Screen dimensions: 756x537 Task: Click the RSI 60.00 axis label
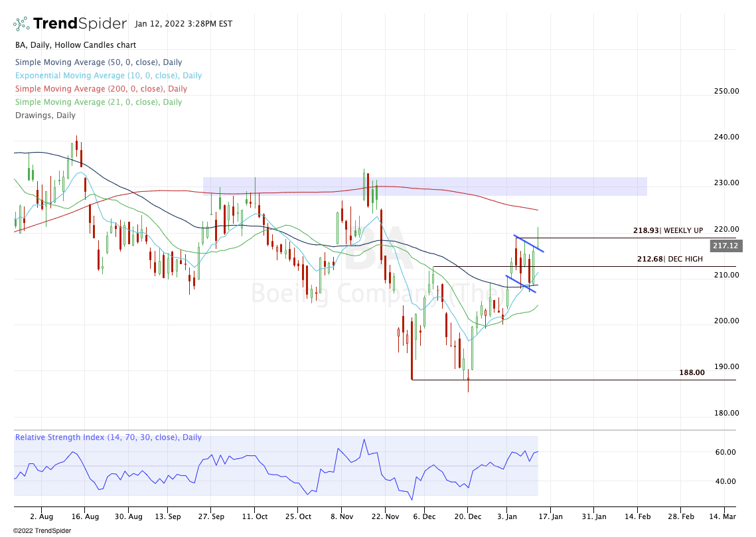(x=725, y=452)
